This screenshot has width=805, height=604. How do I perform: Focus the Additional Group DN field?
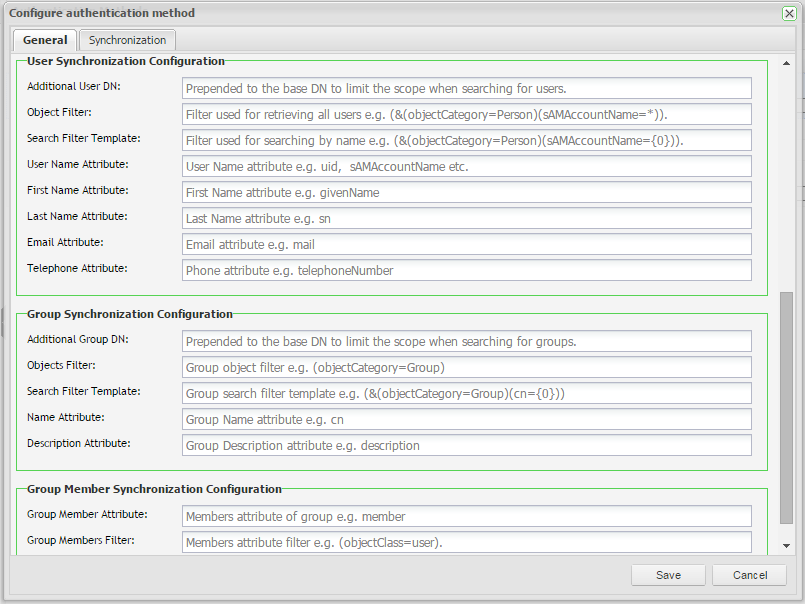pyautogui.click(x=466, y=341)
